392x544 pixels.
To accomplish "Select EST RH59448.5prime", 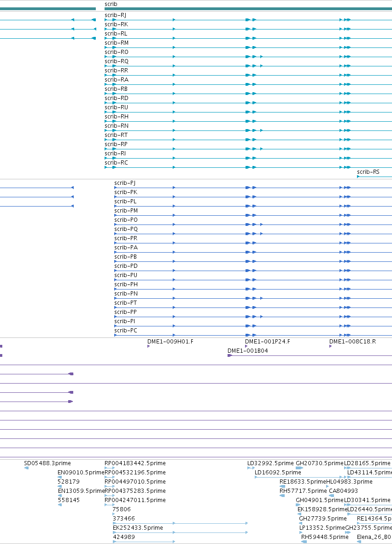I will (325, 537).
